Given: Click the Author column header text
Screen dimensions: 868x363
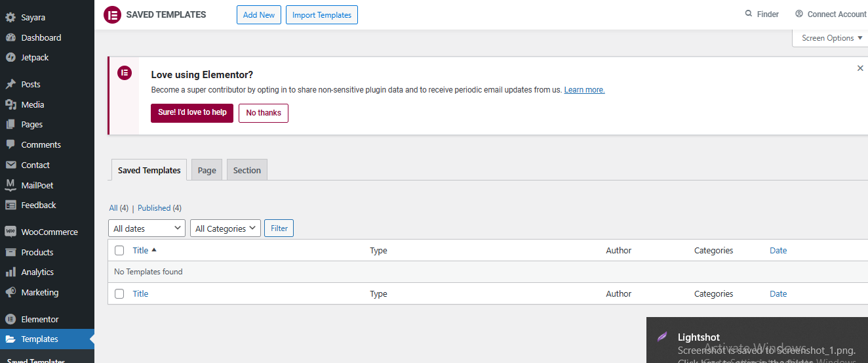Looking at the screenshot, I should [x=619, y=250].
